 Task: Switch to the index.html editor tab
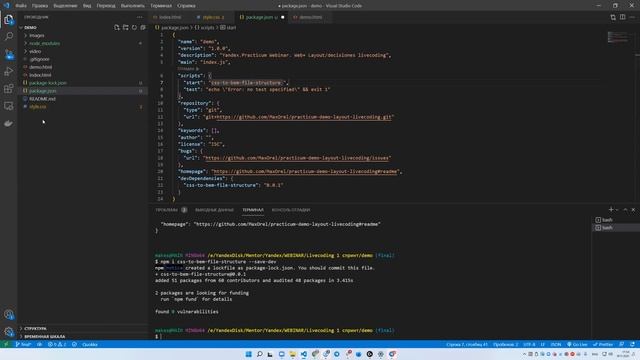[x=170, y=17]
